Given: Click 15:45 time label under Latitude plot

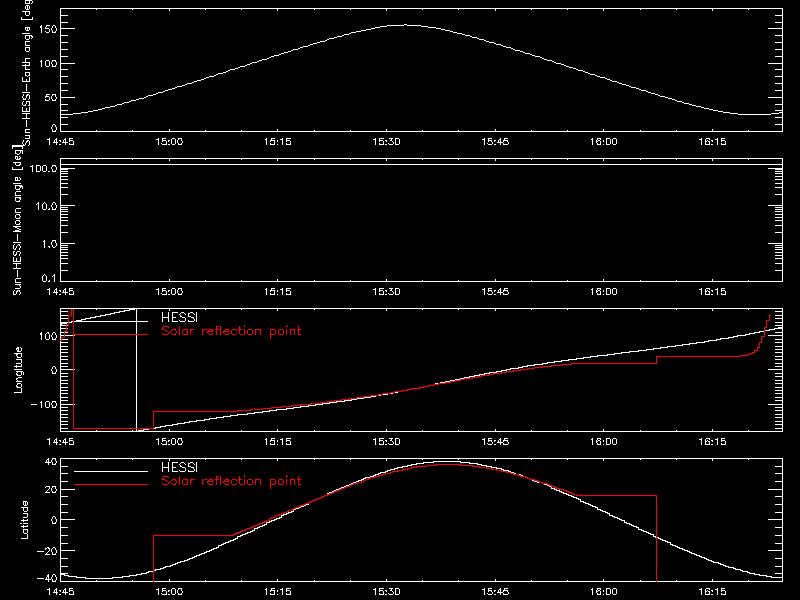Looking at the screenshot, I should point(495,592).
